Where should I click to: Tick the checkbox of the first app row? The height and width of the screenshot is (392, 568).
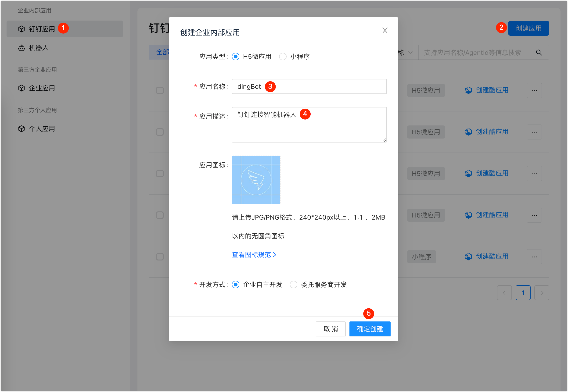click(160, 90)
